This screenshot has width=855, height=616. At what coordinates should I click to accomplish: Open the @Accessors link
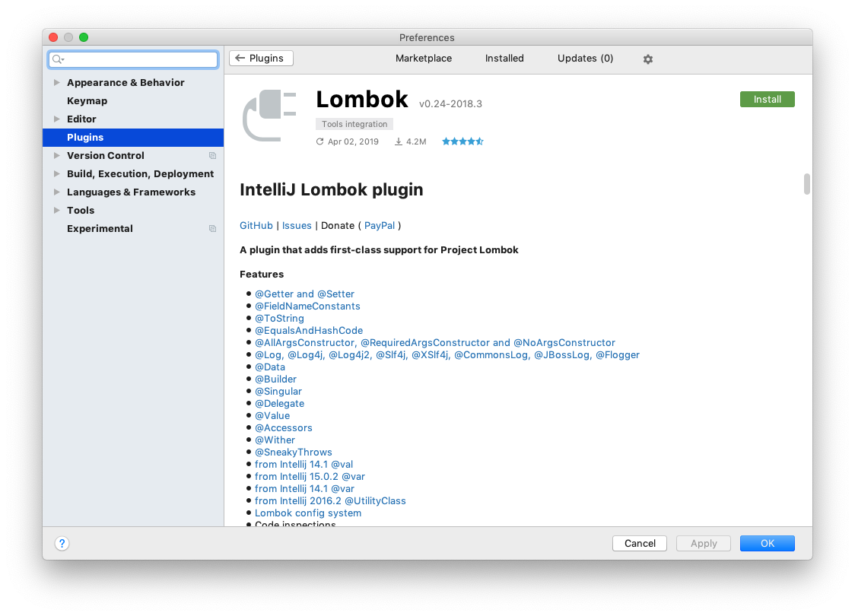(284, 428)
